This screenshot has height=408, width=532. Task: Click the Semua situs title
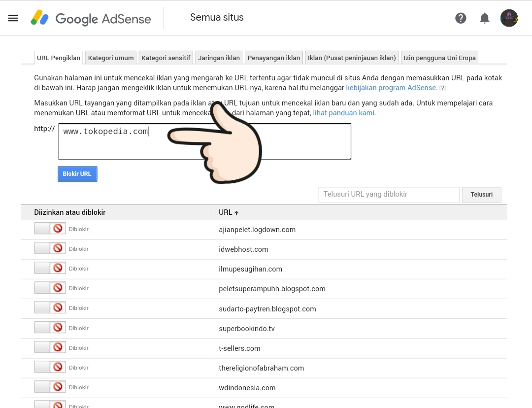(217, 18)
